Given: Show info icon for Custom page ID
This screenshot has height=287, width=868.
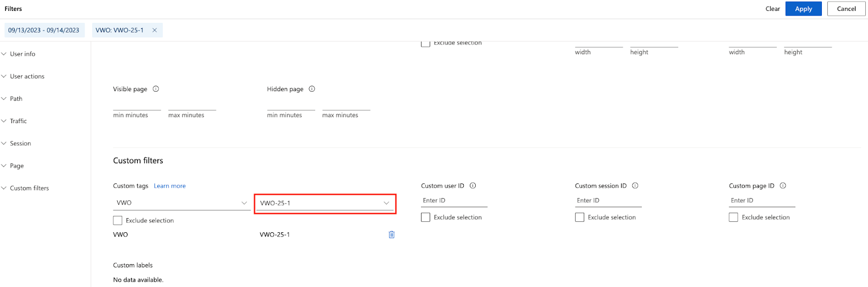Looking at the screenshot, I should pyautogui.click(x=783, y=186).
